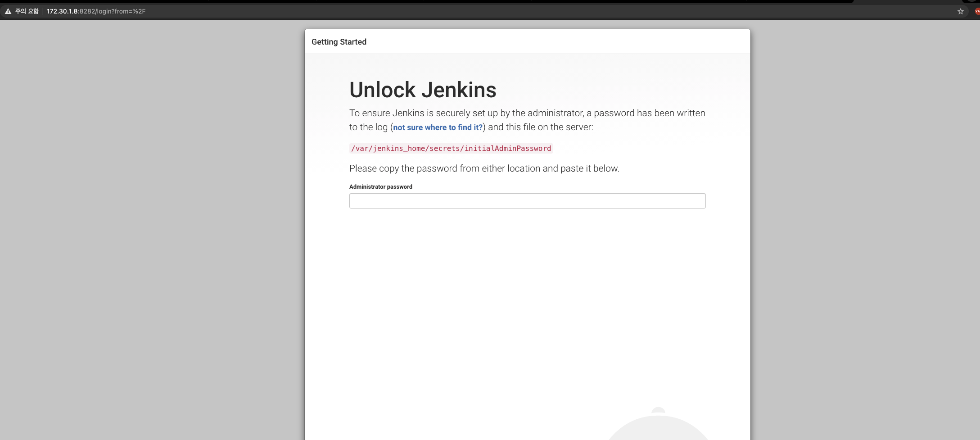Screen dimensions: 980x440
Task: Click the 'Getting Started' panel header
Action: click(339, 41)
